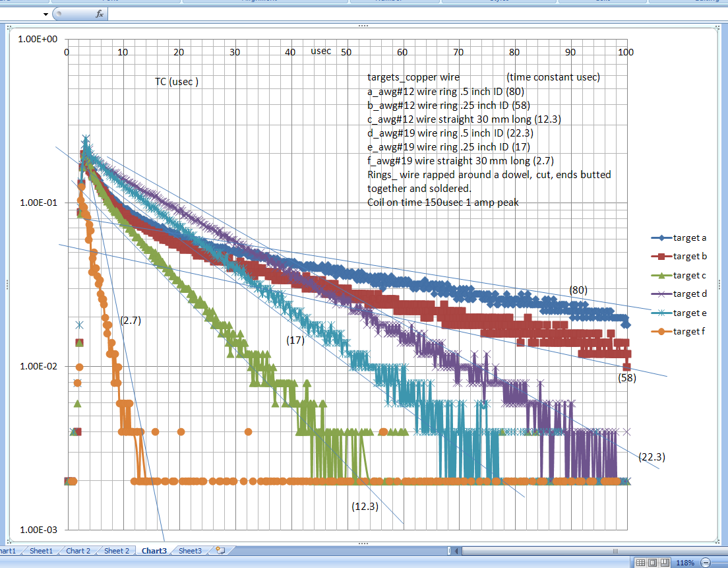Switch to the Sheet3 tab
The image size is (728, 568).
190,551
